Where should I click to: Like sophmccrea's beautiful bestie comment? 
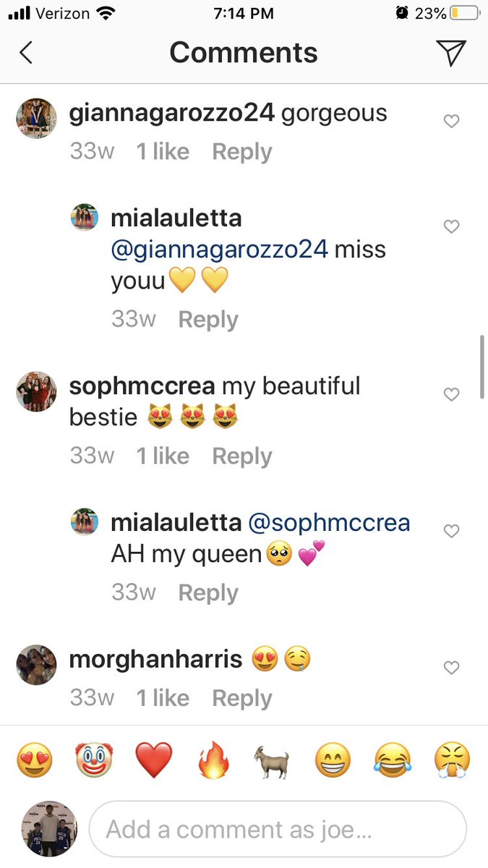tap(451, 394)
